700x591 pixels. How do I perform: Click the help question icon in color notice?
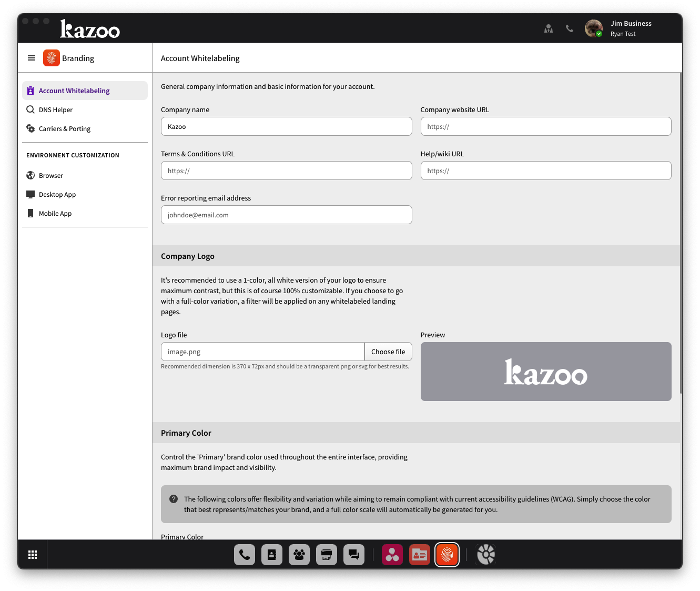point(174,499)
